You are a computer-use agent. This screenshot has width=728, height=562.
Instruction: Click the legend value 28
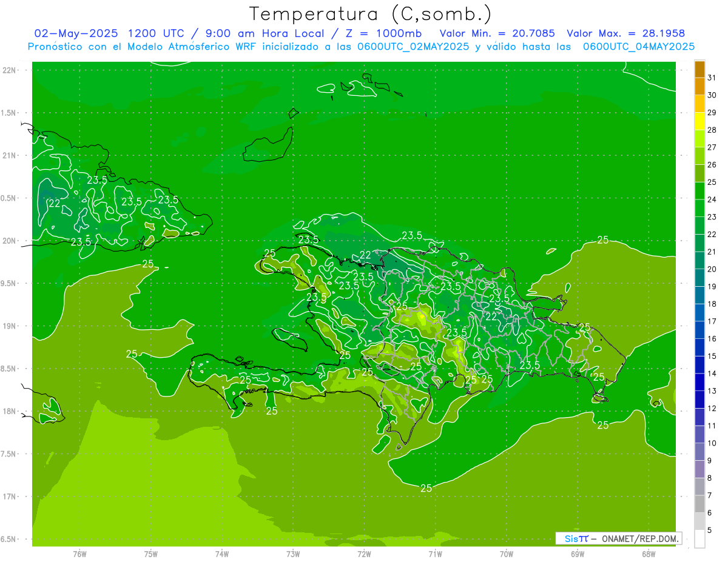712,130
